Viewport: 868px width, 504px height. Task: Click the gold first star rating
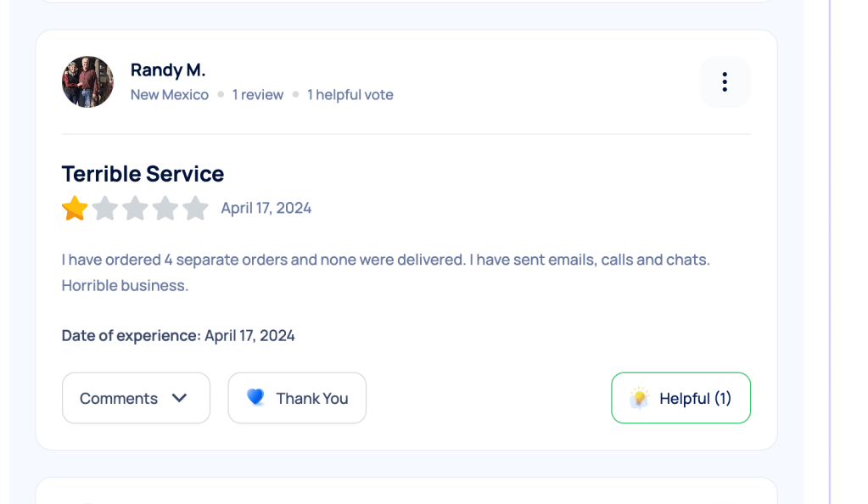pos(75,208)
